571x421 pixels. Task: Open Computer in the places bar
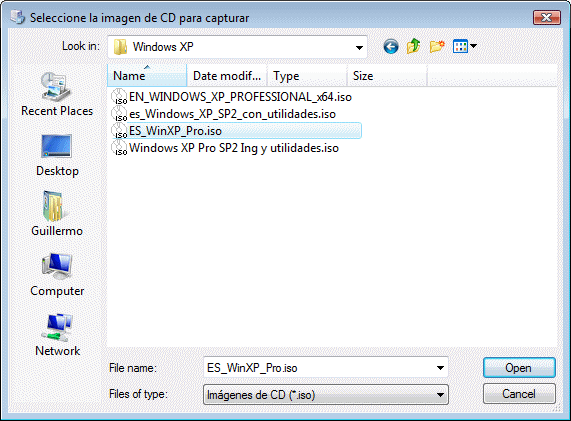click(x=57, y=275)
